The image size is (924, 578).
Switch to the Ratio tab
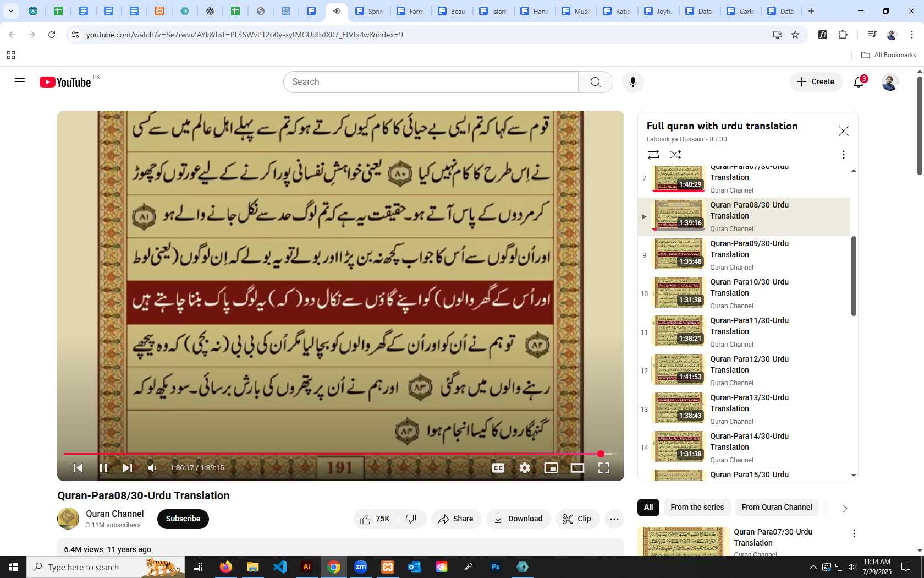pos(617,11)
